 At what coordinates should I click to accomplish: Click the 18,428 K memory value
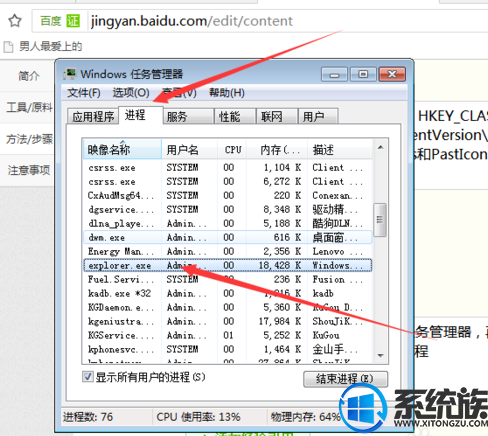[280, 265]
